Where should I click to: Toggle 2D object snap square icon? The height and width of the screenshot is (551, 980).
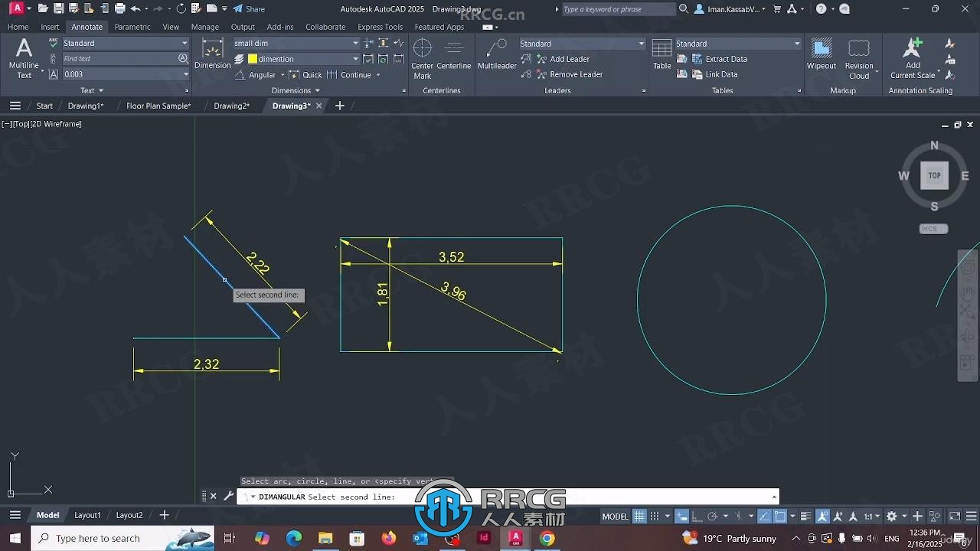click(779, 516)
